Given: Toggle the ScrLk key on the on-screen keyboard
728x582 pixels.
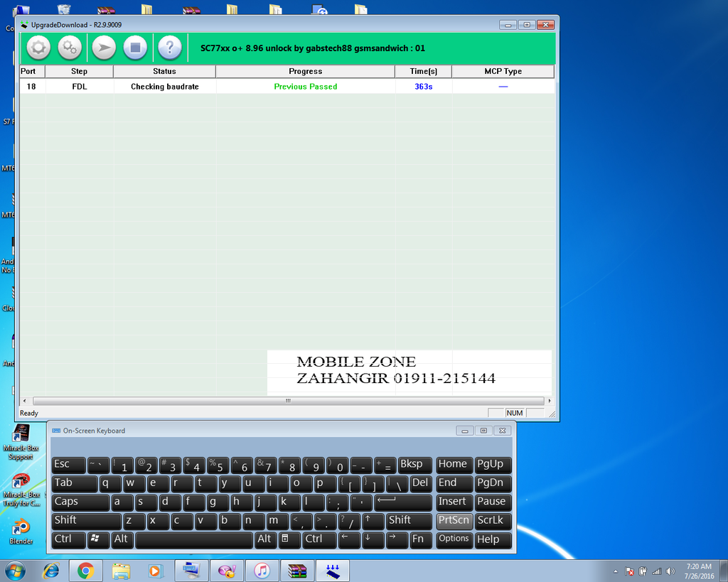Looking at the screenshot, I should [491, 520].
